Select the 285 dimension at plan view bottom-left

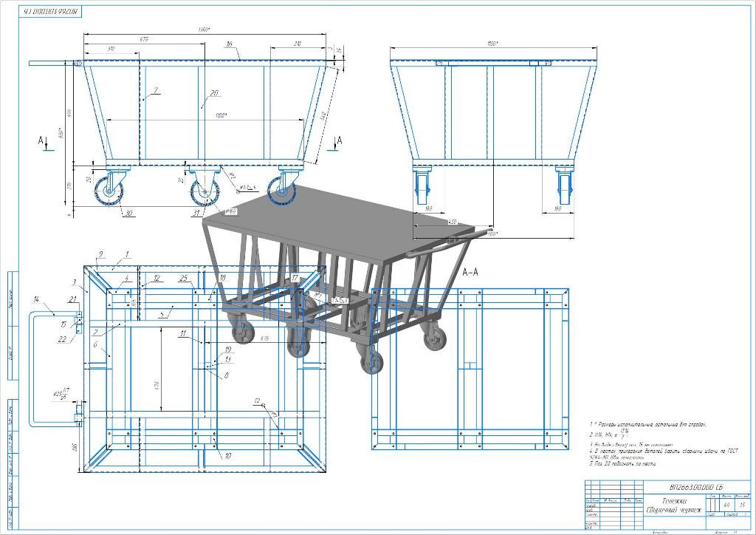(75, 448)
